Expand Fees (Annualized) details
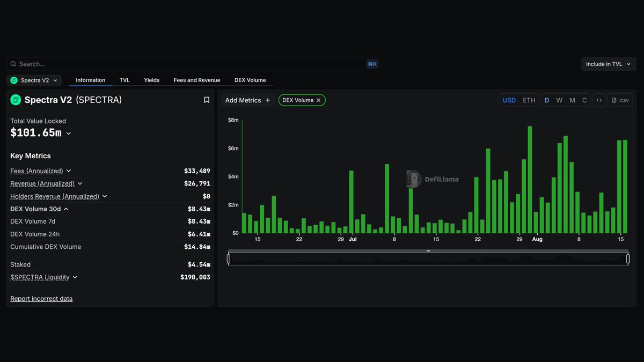The image size is (644, 362). pos(69,171)
